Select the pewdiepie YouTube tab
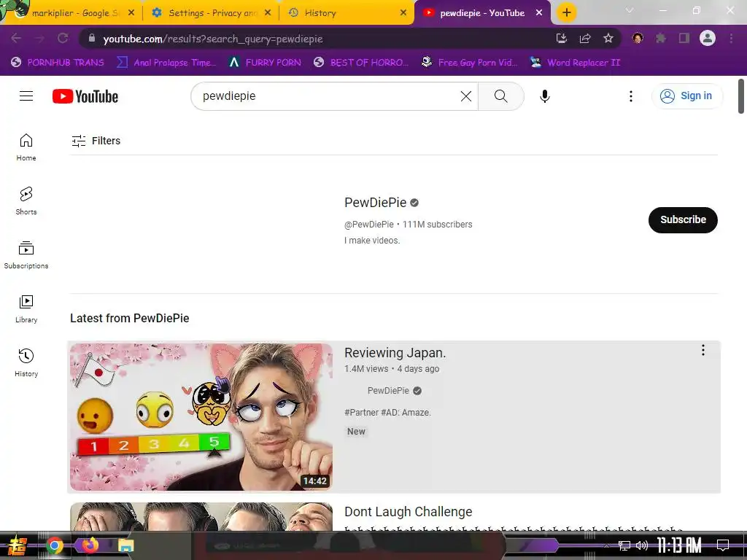Viewport: 747px width, 560px height. (481, 13)
